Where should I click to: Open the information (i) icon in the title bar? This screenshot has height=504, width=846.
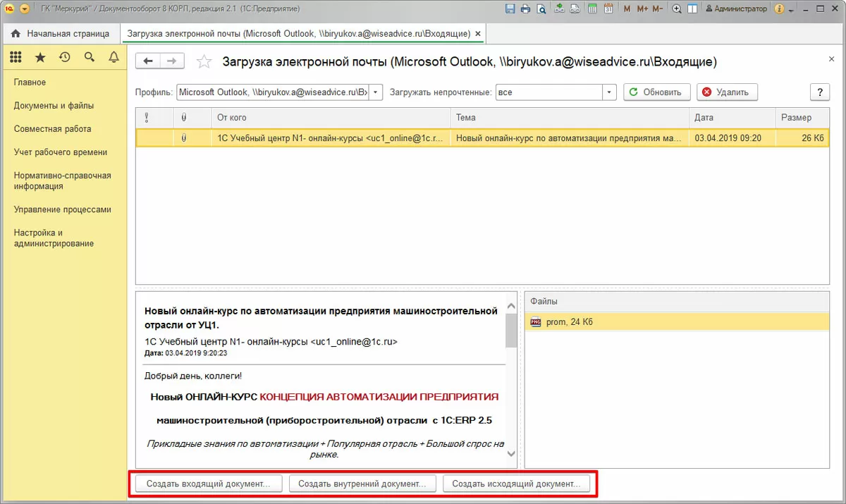(779, 9)
